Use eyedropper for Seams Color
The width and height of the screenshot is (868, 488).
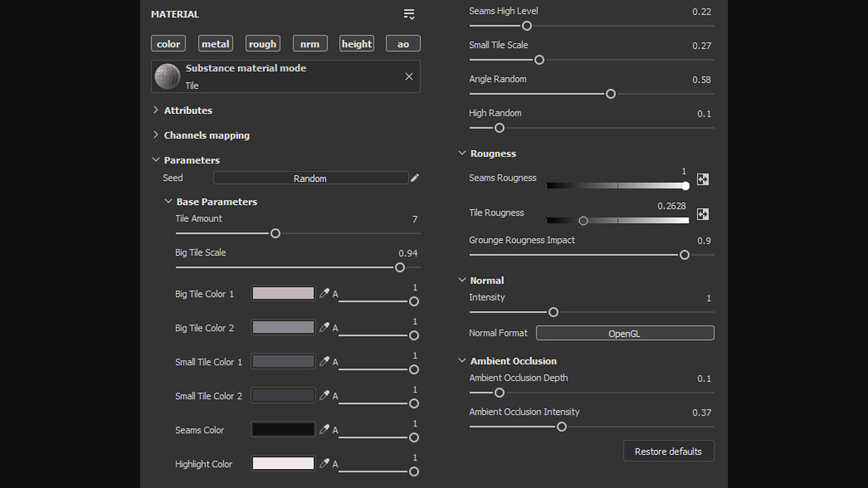click(324, 430)
